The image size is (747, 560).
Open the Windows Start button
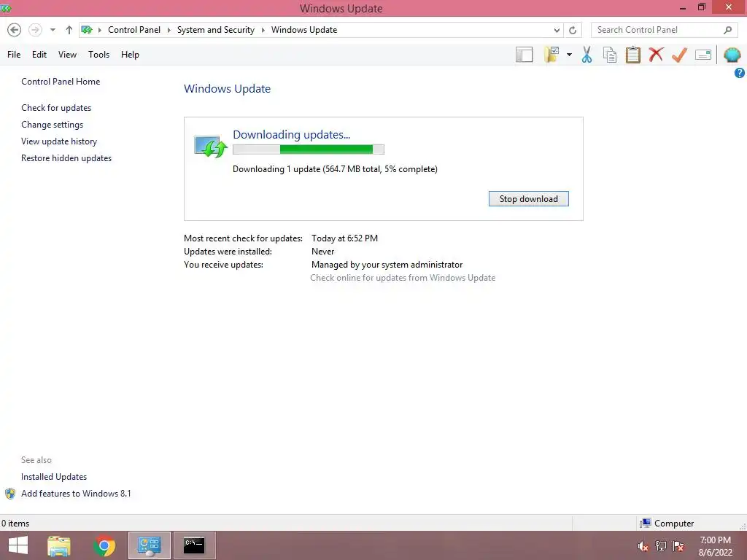tap(18, 545)
